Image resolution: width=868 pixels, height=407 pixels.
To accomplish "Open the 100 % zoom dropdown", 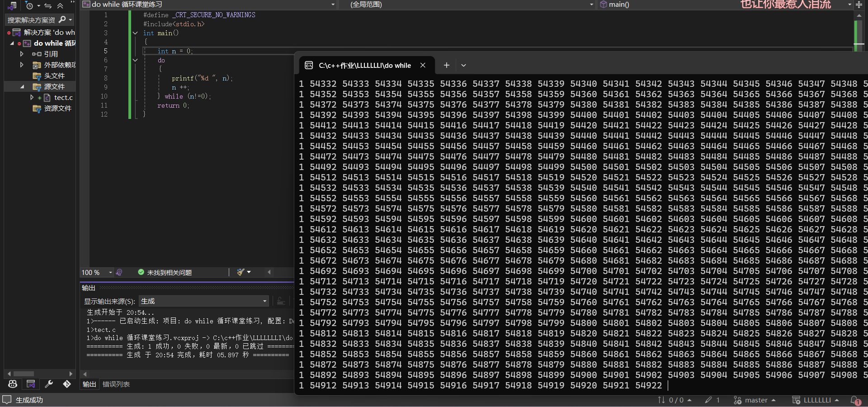I will click(110, 272).
